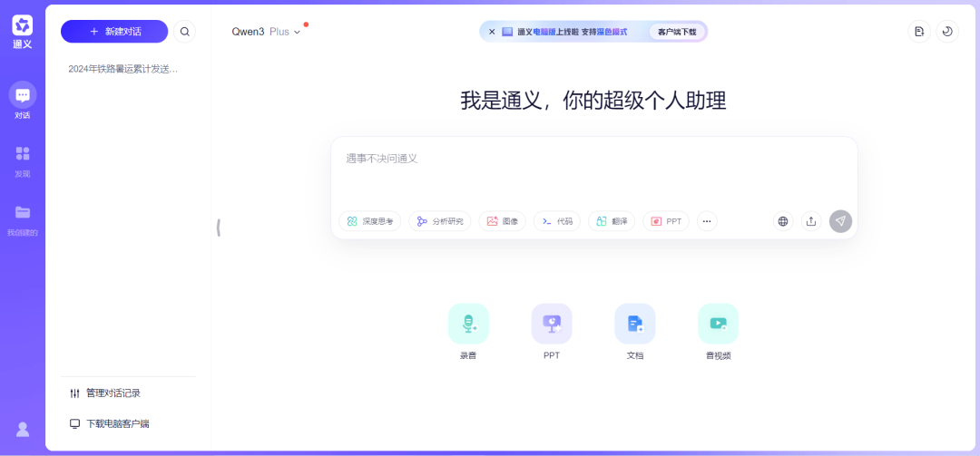This screenshot has height=456, width=980.
Task: Open the 音视频 audio-video shortcut
Action: pyautogui.click(x=718, y=324)
